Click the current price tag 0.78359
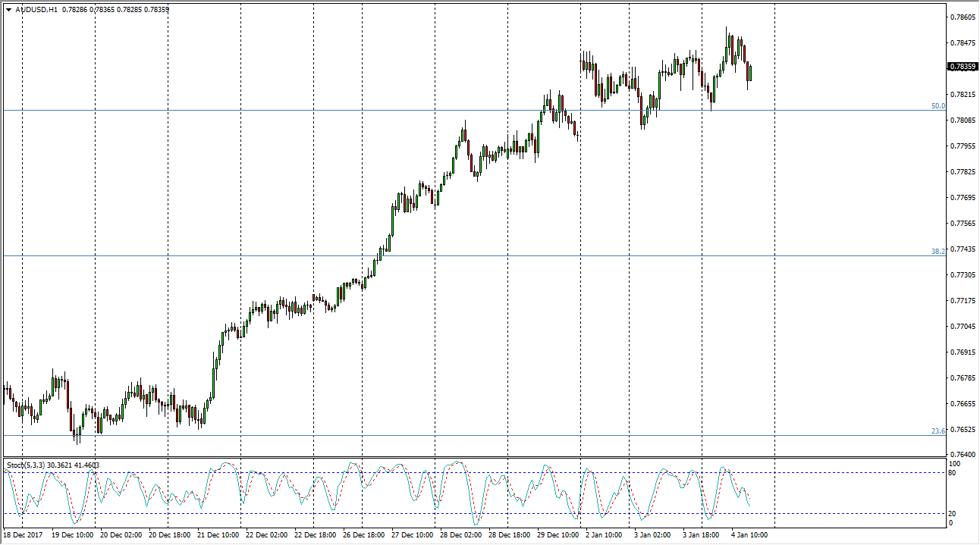 pyautogui.click(x=963, y=67)
